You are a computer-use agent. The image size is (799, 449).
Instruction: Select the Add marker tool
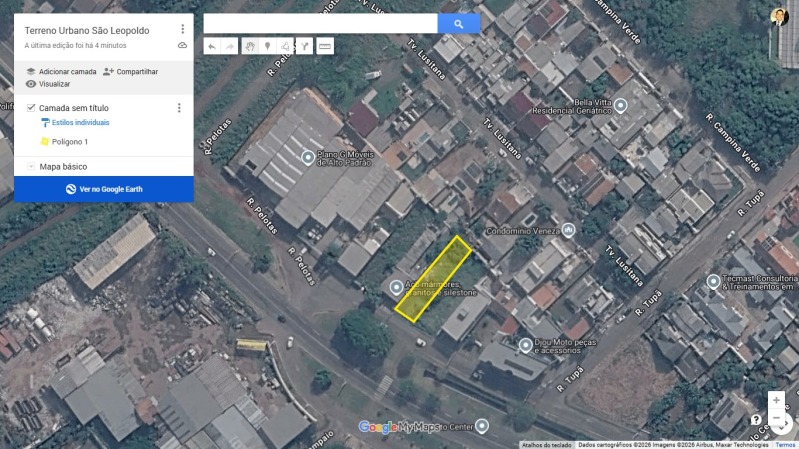(267, 46)
